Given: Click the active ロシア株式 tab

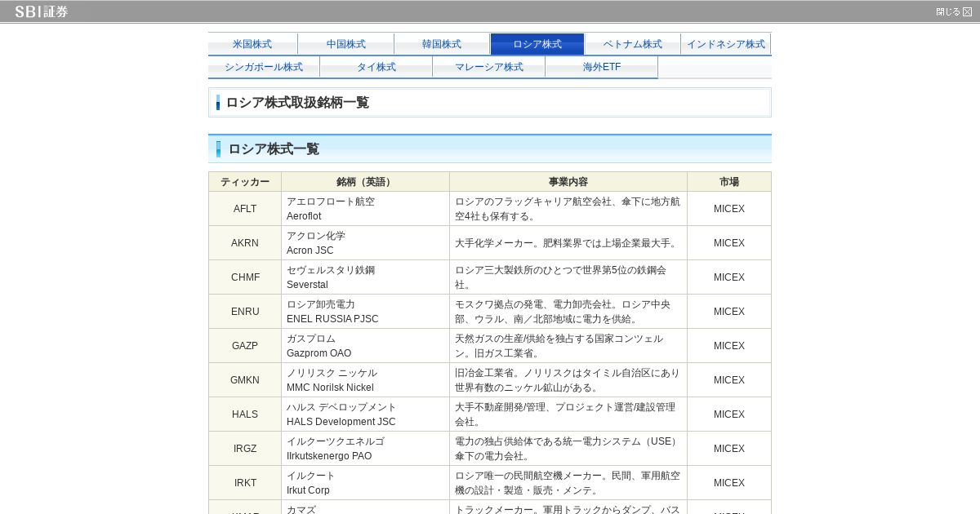Looking at the screenshot, I should pyautogui.click(x=537, y=44).
